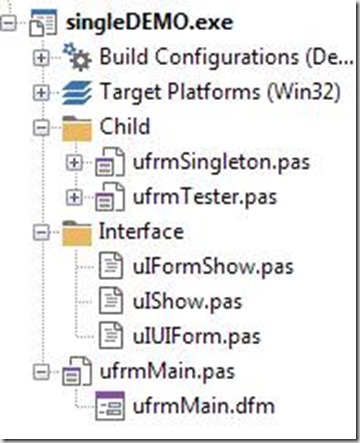This screenshot has height=443, width=360.
Task: Expand the Build Configurations node
Action: coord(41,58)
